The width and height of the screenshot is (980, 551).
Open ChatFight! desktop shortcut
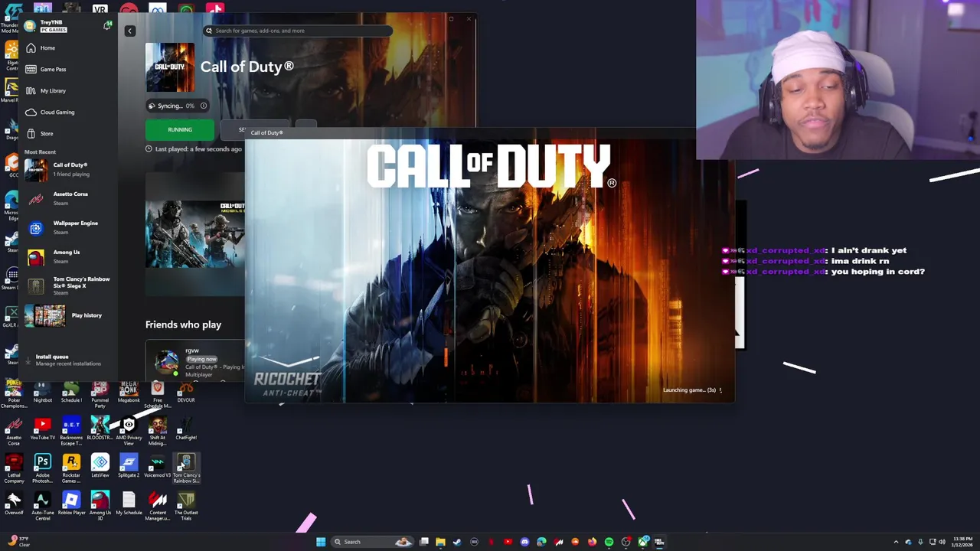point(186,429)
